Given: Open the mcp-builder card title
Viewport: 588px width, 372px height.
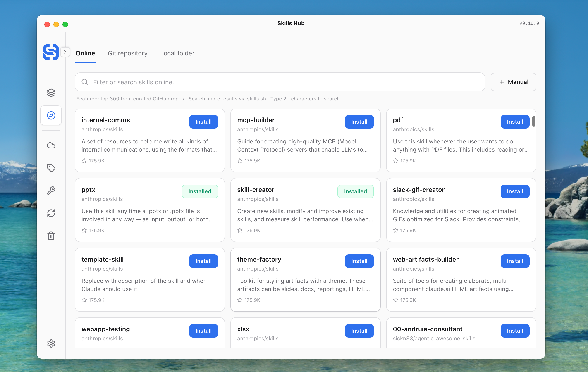Looking at the screenshot, I should pos(256,120).
